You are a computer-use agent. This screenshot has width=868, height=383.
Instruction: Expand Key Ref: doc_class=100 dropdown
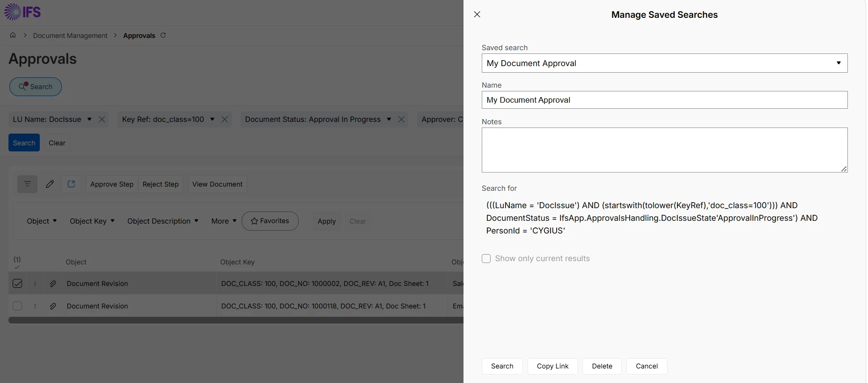click(212, 119)
